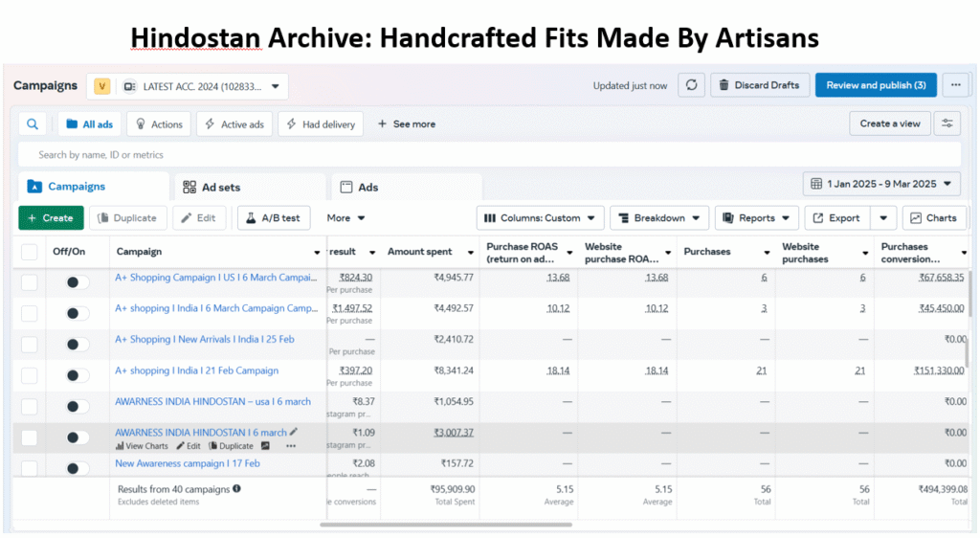
Task: Toggle the A+ shopping I India 6 March switch
Action: click(78, 313)
